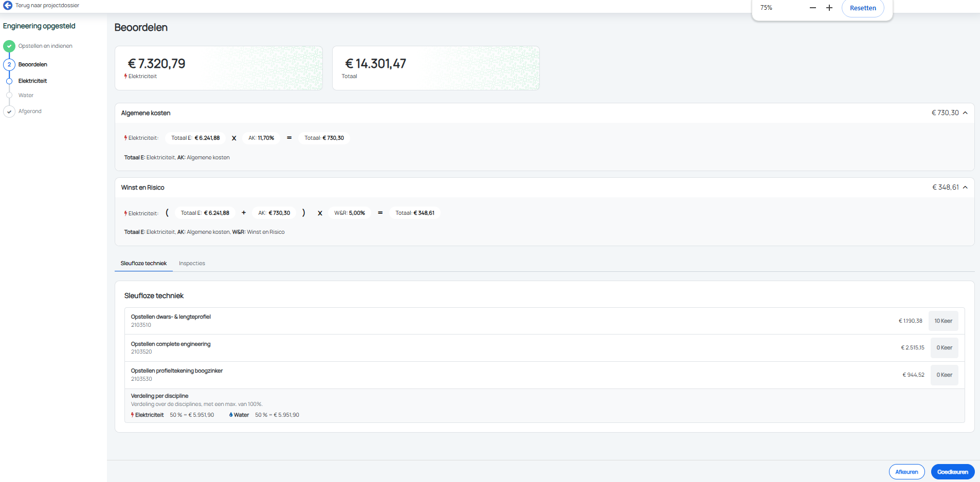Select the Water sub-step
Viewport: 980px width, 482px height.
pos(26,96)
